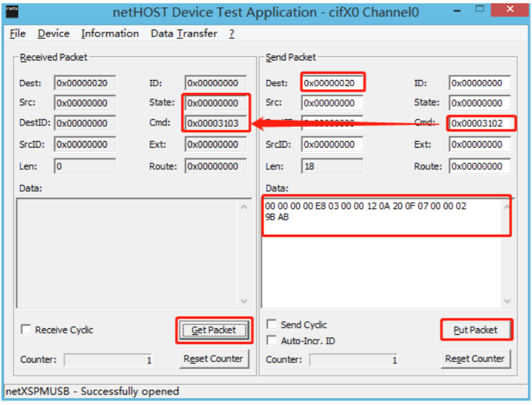Viewport: 532px width, 405px height.
Task: Click Received Packet Dest field
Action: [85, 83]
